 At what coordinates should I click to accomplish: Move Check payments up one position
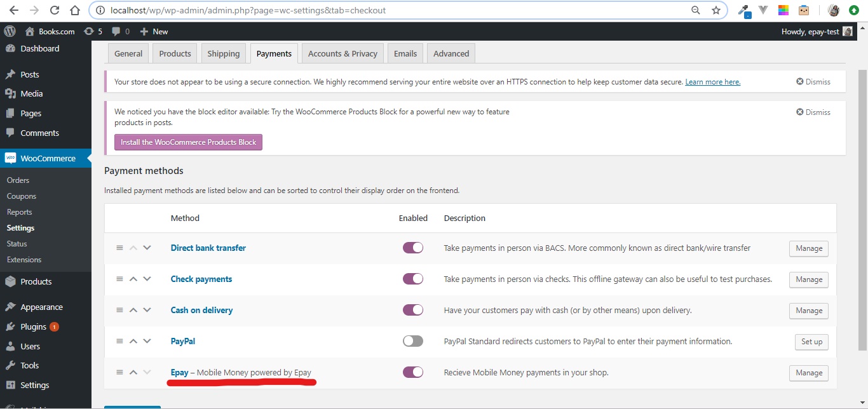(x=133, y=279)
